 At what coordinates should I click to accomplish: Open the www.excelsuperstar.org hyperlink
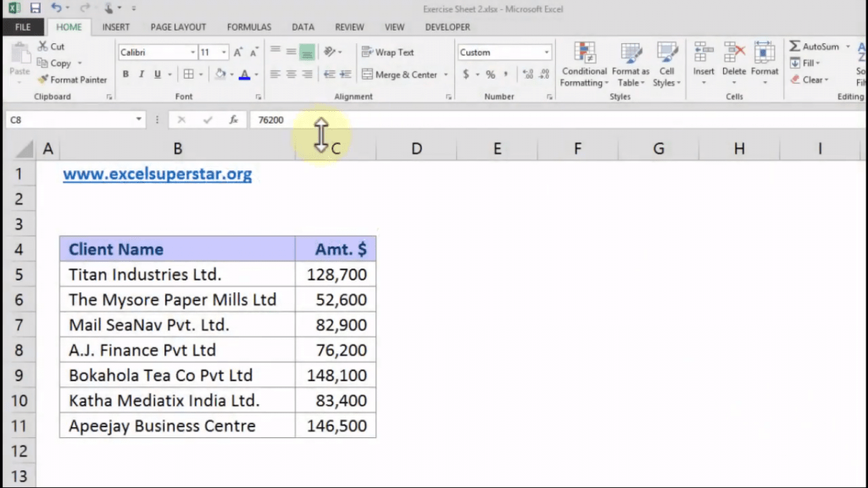157,174
